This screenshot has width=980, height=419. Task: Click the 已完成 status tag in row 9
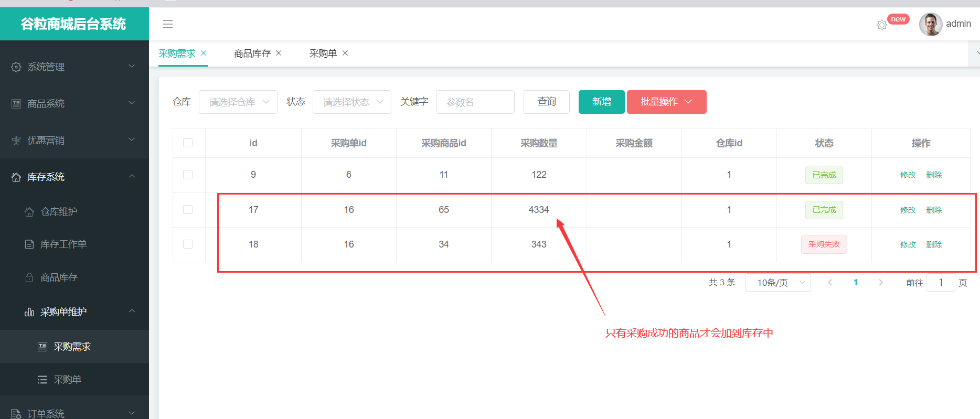click(824, 175)
